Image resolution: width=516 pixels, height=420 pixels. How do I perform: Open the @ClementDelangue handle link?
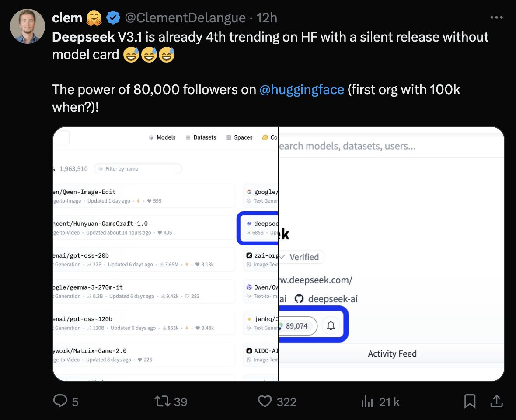click(x=185, y=18)
